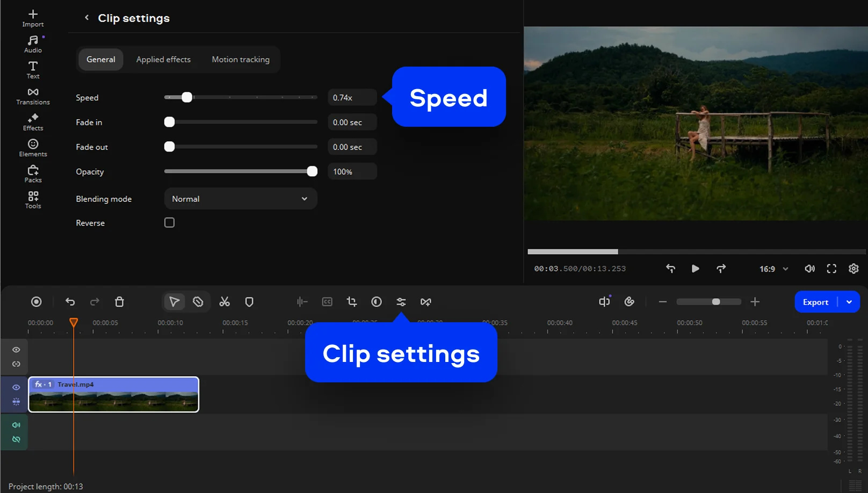Click the Export button
The height and width of the screenshot is (493, 868).
coord(815,302)
